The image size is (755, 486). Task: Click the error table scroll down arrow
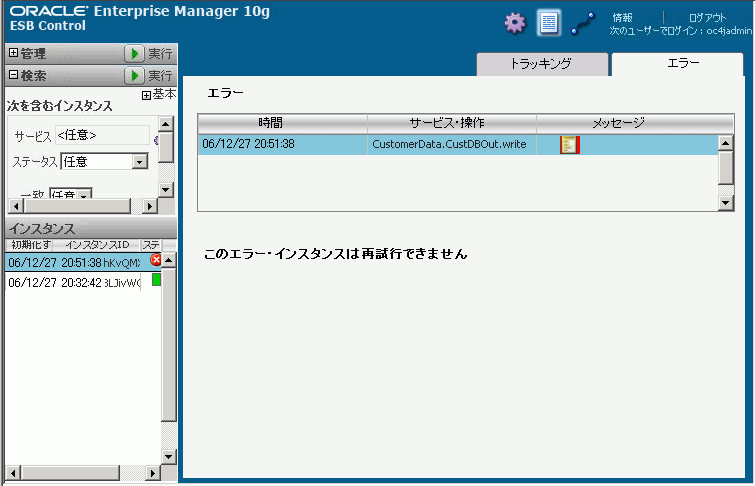[x=725, y=203]
